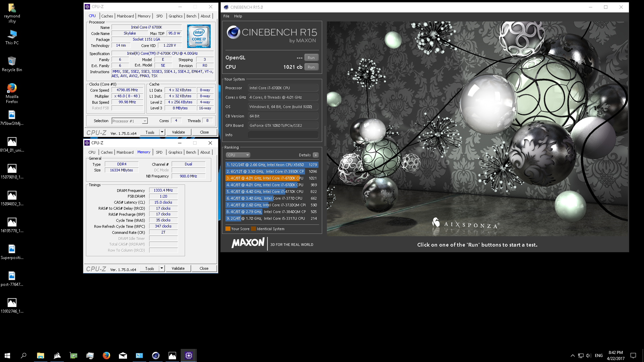Switch to Caches tab in upper CPU-Z
This screenshot has height=362, width=644.
coord(107,16)
